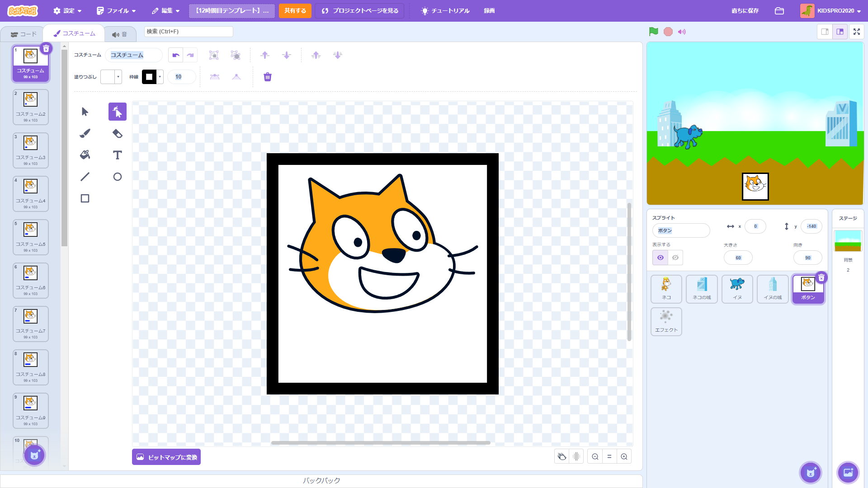868x488 pixels.
Task: Switch to the コード tab
Action: 24,34
